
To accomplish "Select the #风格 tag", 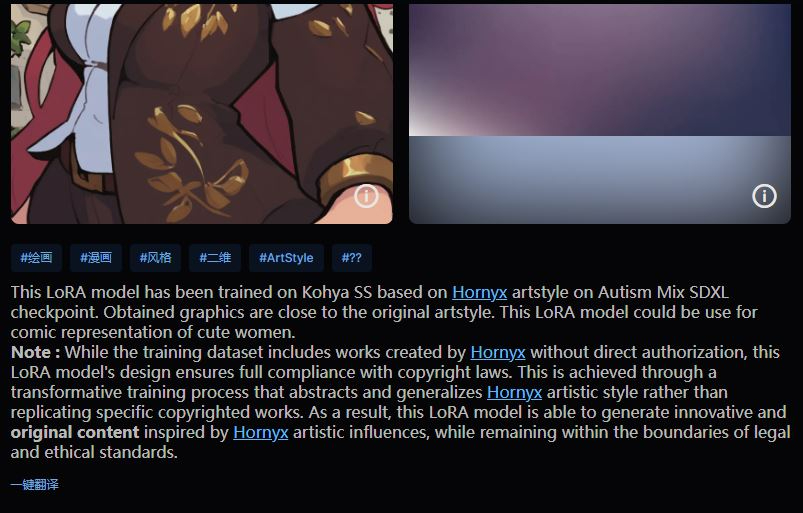I will coord(155,258).
